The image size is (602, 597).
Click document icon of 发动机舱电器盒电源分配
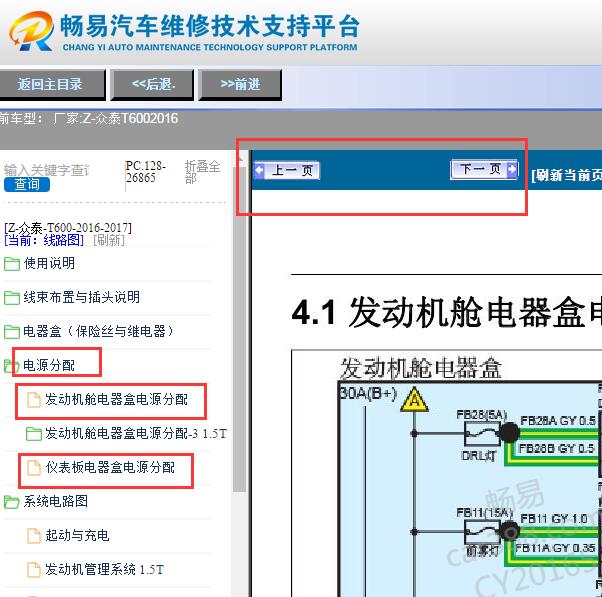(x=34, y=400)
